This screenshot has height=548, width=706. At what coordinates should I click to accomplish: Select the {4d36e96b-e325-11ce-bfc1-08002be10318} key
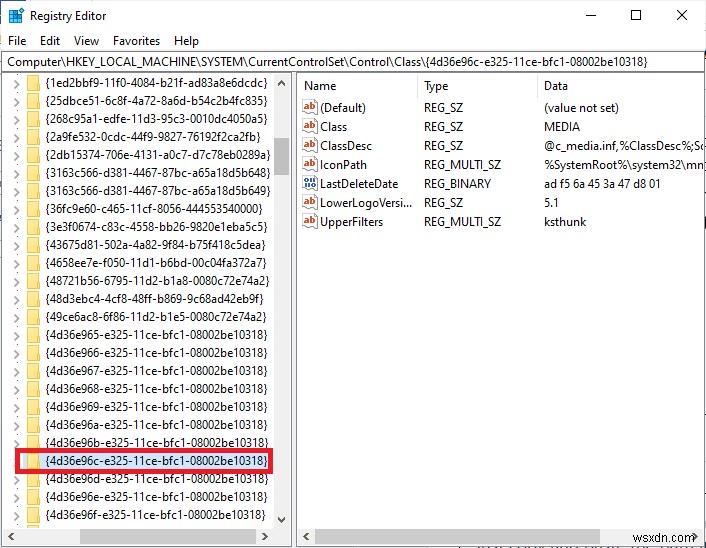click(156, 443)
